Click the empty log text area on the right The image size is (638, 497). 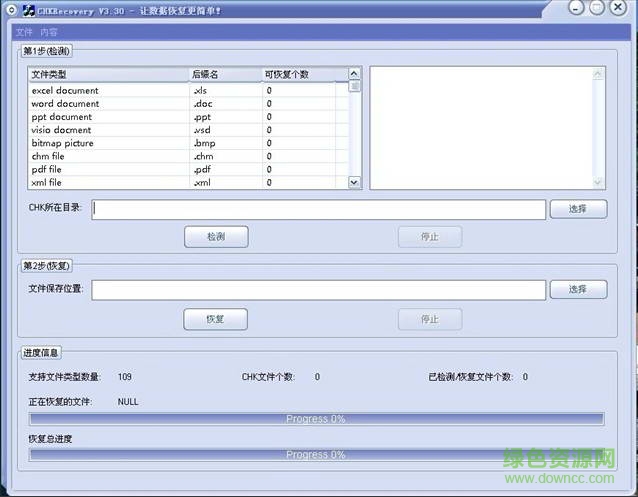481,128
